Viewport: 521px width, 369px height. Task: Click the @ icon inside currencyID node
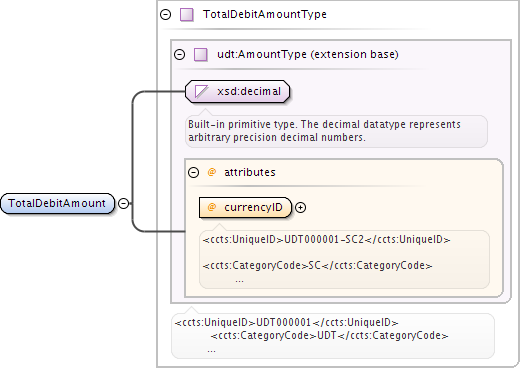point(212,207)
